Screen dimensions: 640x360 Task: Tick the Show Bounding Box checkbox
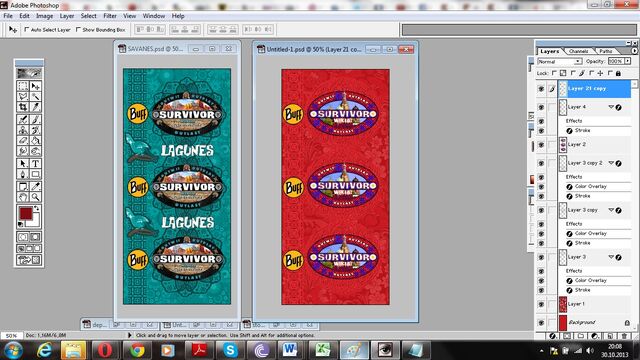click(x=78, y=29)
